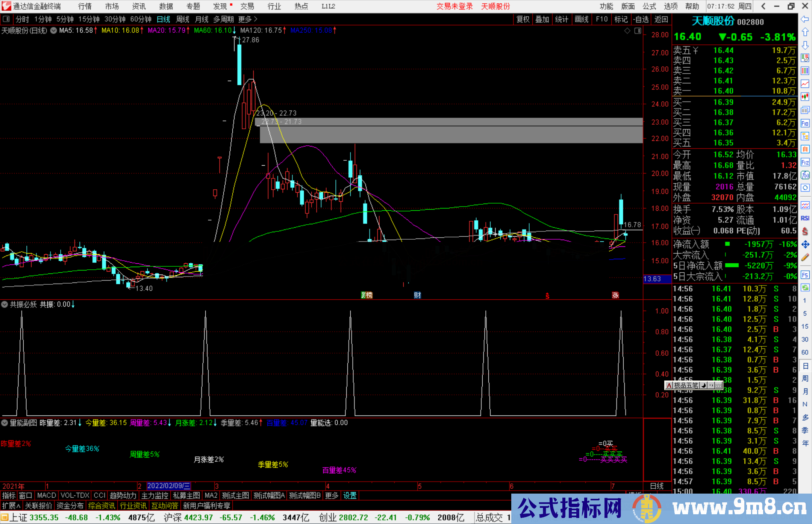Toggle the 日线 period button

pos(164,19)
